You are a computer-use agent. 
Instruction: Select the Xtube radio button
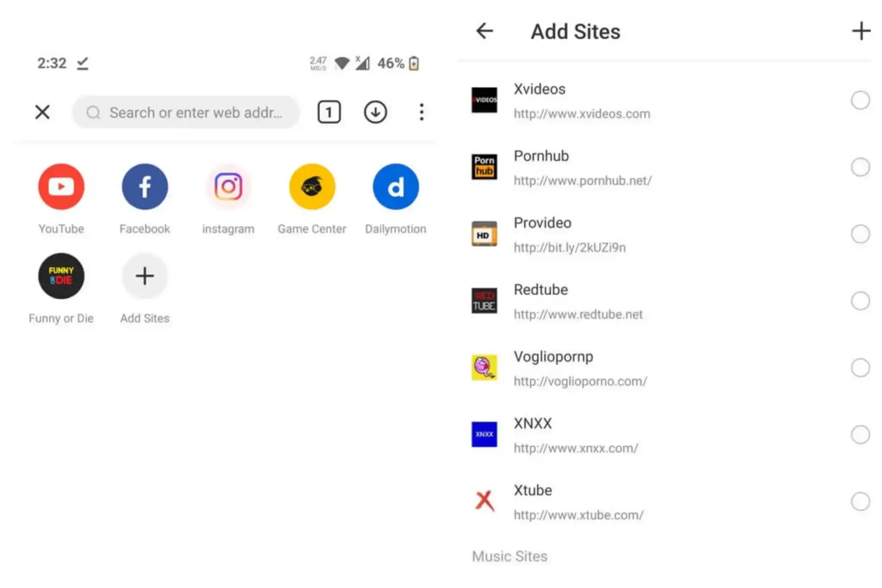860,502
